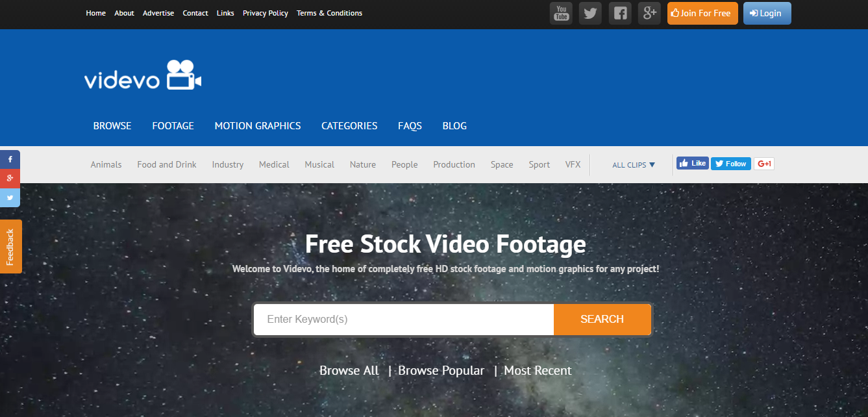Select the Space category

(502, 165)
